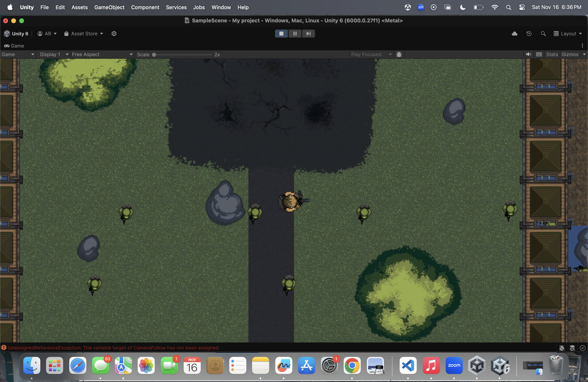Expand the Free Aspect dropdown

(102, 54)
